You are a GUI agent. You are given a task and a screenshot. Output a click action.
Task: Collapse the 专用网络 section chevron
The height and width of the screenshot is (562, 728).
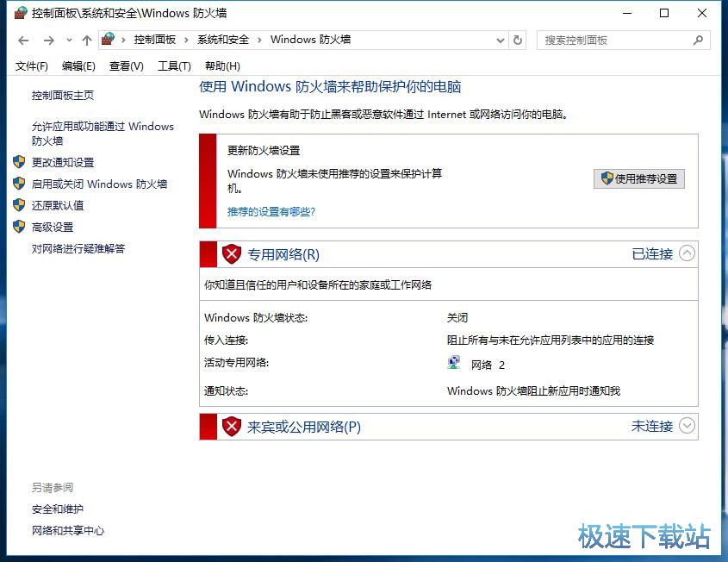(x=688, y=253)
